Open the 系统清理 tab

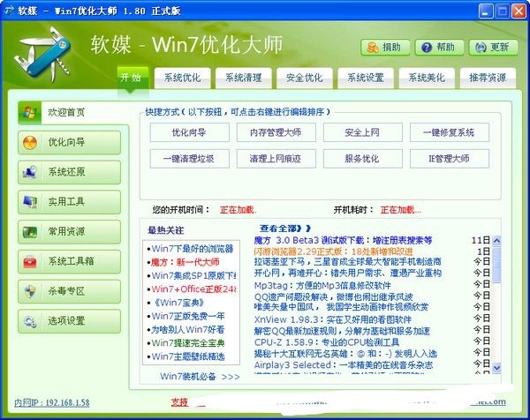click(244, 78)
